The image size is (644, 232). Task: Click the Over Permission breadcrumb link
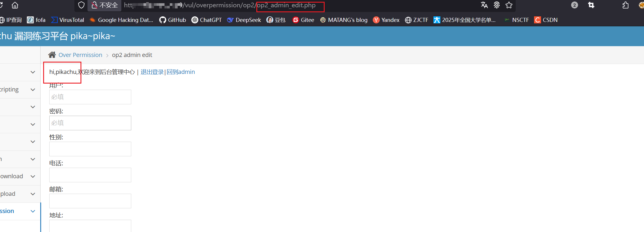80,55
